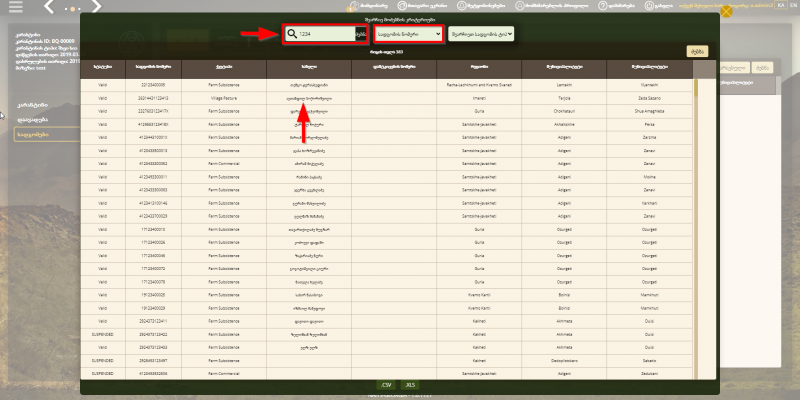Export the table as .XLS
This screenshot has height=400, width=800.
[410, 385]
